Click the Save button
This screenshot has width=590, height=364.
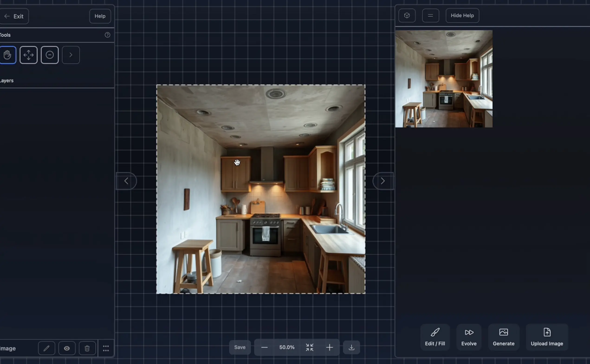(x=240, y=347)
